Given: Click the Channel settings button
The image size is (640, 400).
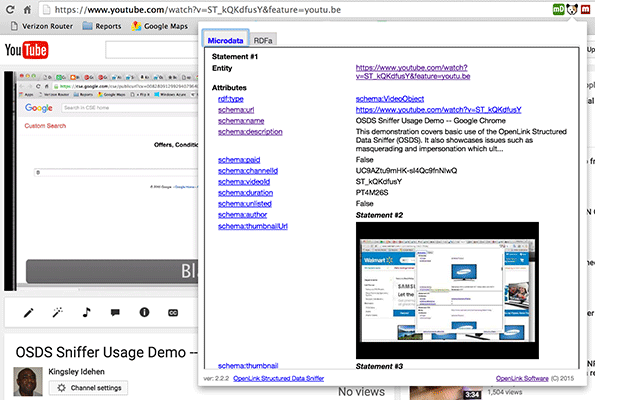Looking at the screenshot, I should tap(88, 388).
